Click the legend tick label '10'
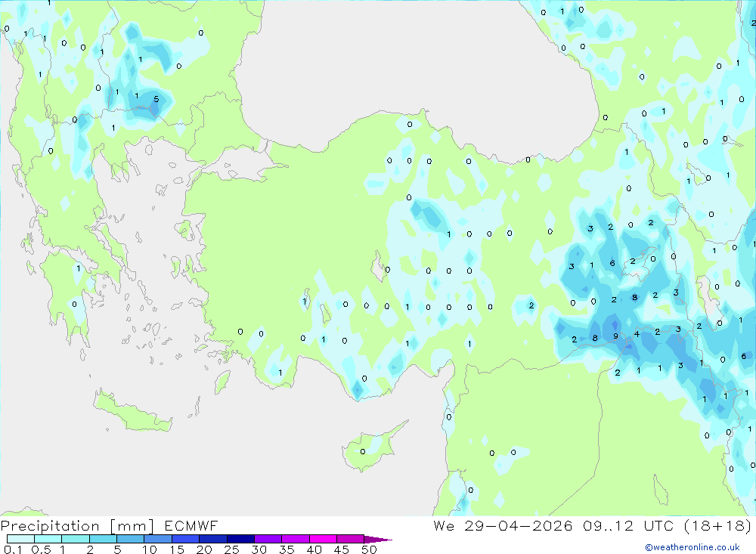Image resolution: width=756 pixels, height=554 pixels. tap(150, 549)
